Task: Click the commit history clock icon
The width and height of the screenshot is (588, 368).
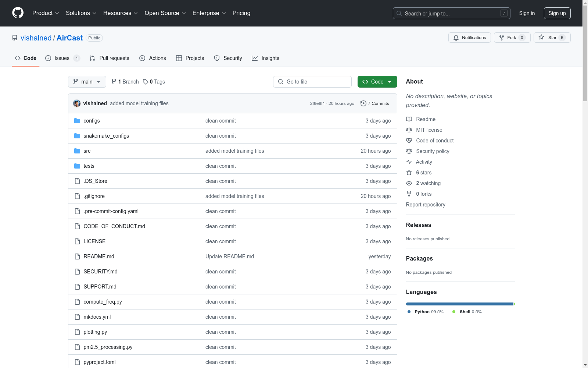Action: (x=363, y=103)
